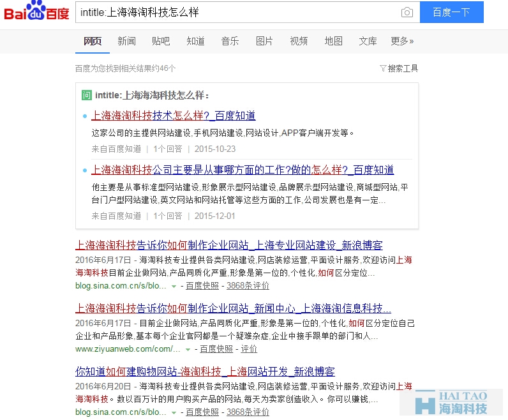Expand dropdown arrow beside last blog.sina.com.cn URL
The width and height of the screenshot is (508, 420).
[174, 412]
